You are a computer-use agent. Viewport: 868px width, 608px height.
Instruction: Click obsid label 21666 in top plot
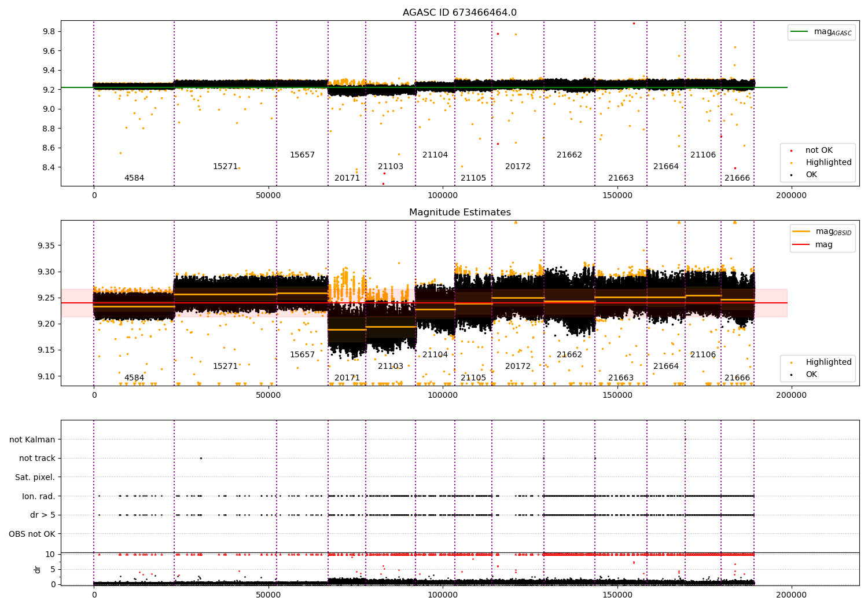coord(737,178)
